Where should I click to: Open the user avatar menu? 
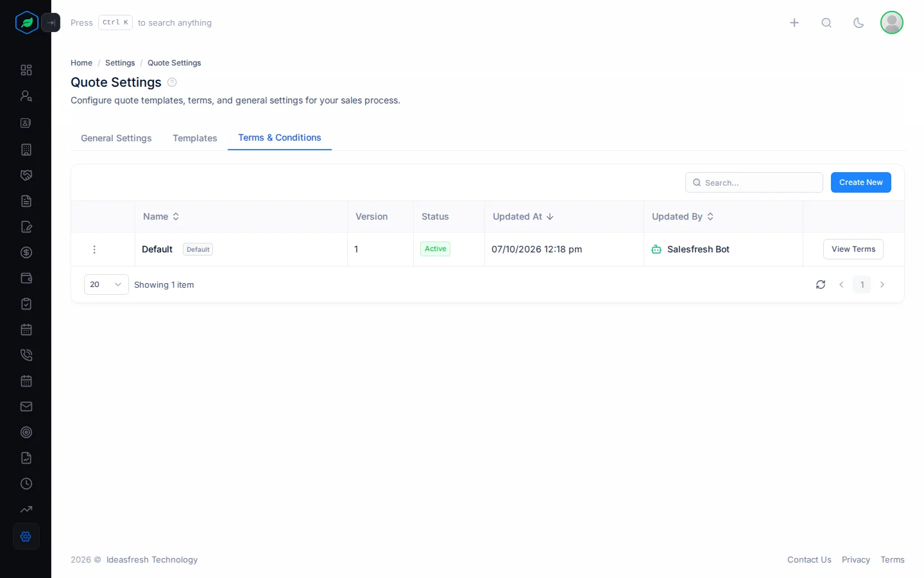[892, 22]
